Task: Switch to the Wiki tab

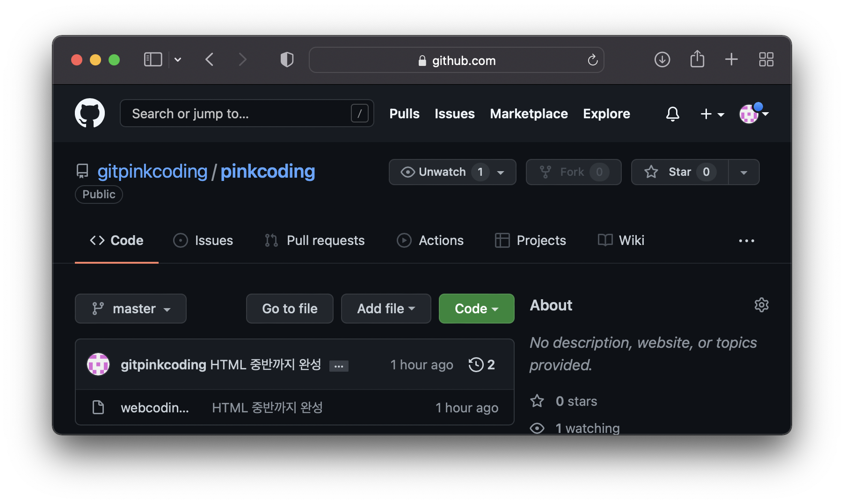Action: click(621, 240)
